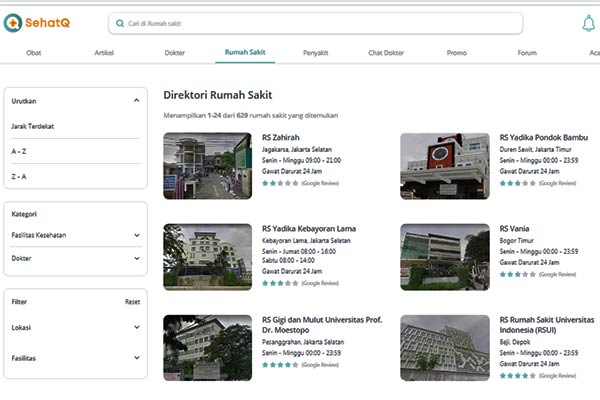Open the Obat tab
The width and height of the screenshot is (600, 400).
[34, 53]
